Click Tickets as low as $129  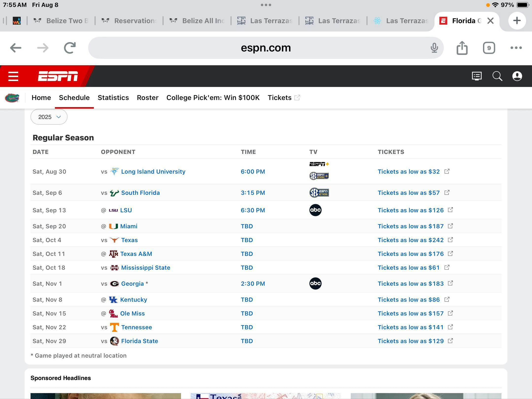tap(411, 341)
